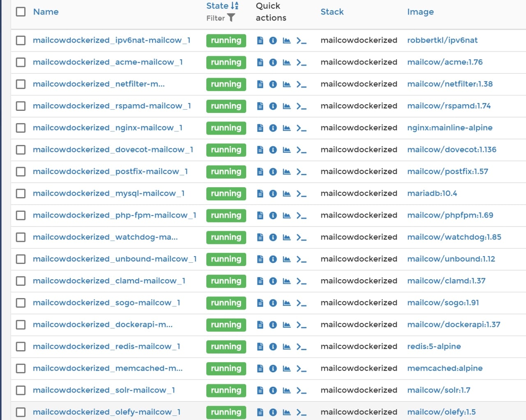Open the mailcow/watchdog:1.85 image link
526x420 pixels.
[454, 237]
